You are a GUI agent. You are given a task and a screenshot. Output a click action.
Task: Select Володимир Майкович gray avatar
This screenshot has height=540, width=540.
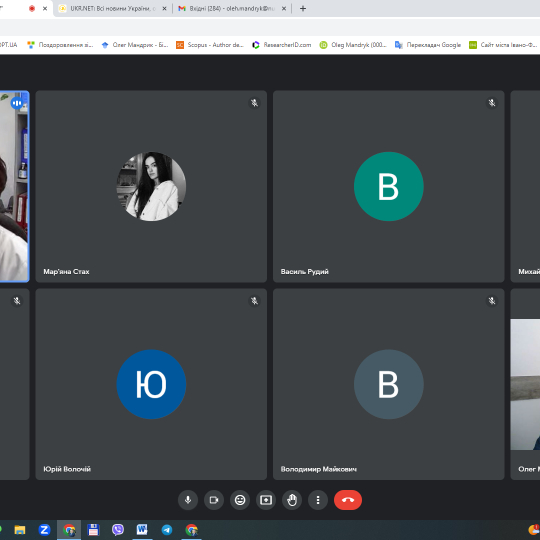coord(388,384)
